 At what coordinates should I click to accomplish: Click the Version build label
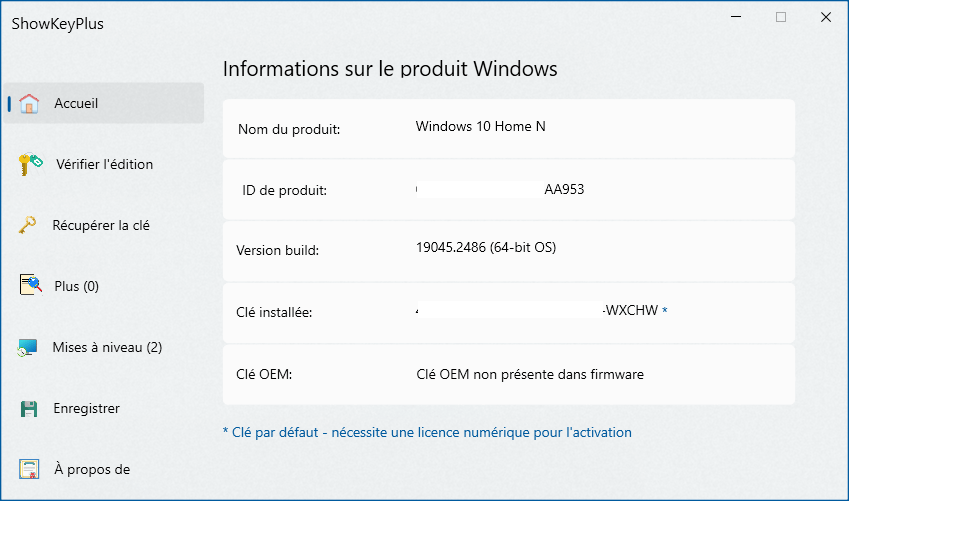tap(277, 250)
